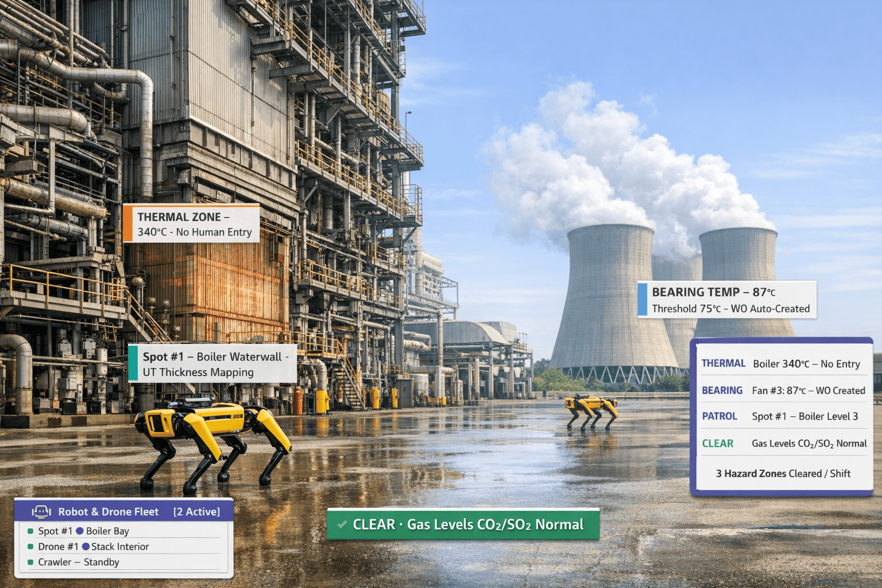The image size is (882, 588).
Task: Open the 3 Hazard Zones Cleared summary row
Action: (782, 473)
